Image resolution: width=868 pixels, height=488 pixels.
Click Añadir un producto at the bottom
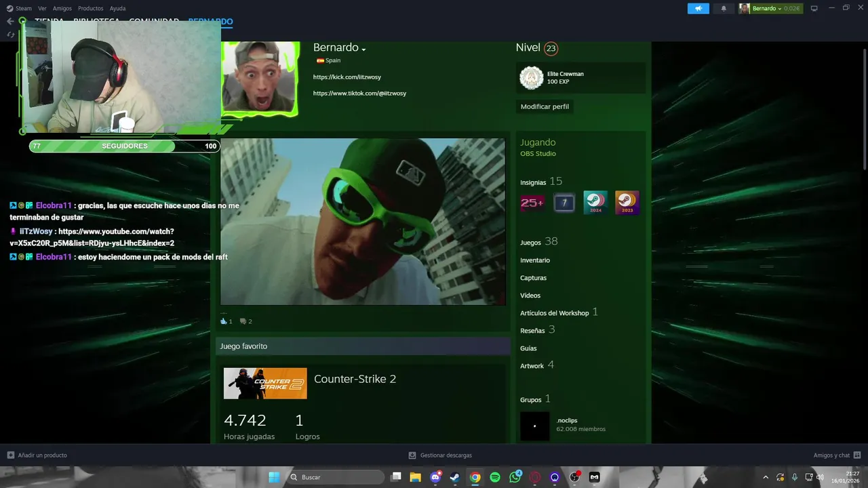(x=42, y=455)
